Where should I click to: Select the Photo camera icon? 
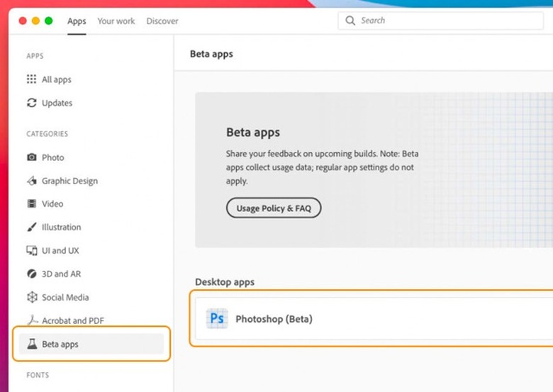(x=31, y=157)
